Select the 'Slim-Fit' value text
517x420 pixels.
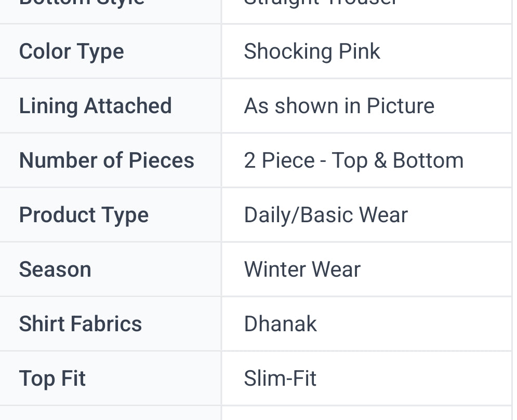(x=280, y=378)
